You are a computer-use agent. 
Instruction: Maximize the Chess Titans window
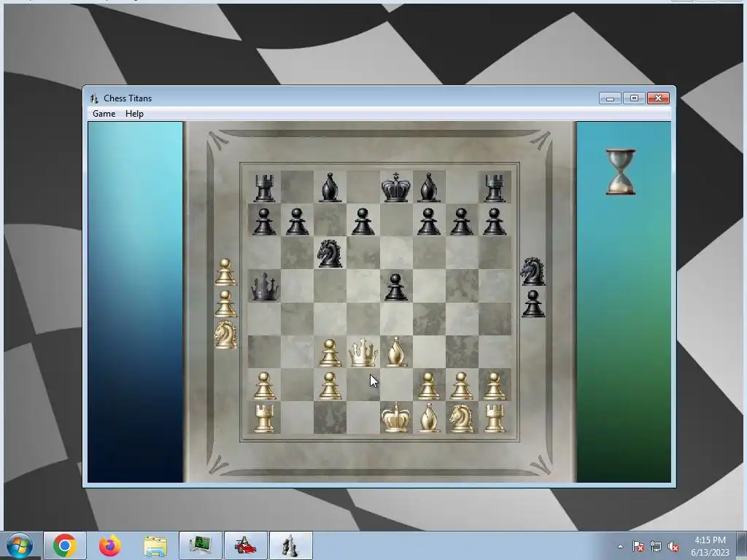[x=634, y=98]
